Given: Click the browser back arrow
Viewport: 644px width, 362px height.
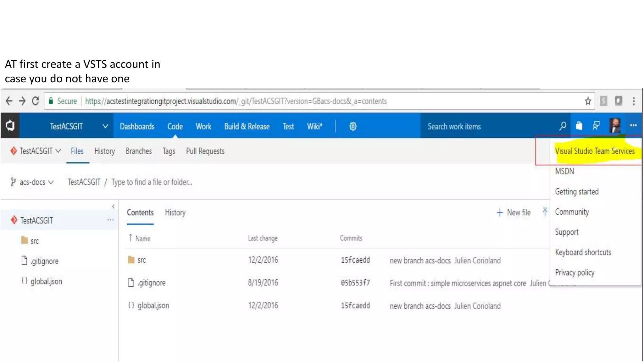Looking at the screenshot, I should pos(9,101).
